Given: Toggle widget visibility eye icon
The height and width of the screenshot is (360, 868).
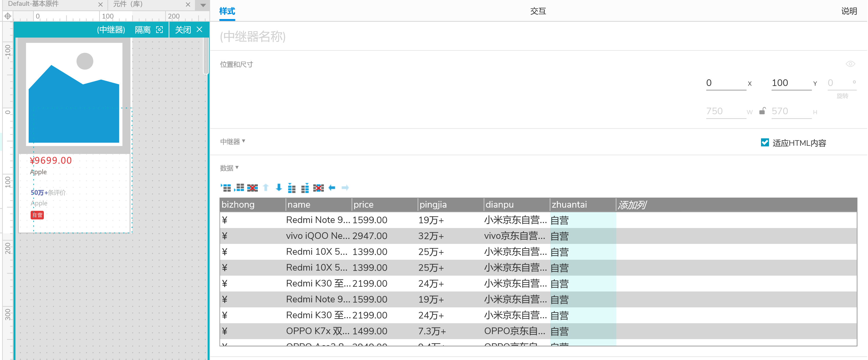Looking at the screenshot, I should click(x=850, y=64).
